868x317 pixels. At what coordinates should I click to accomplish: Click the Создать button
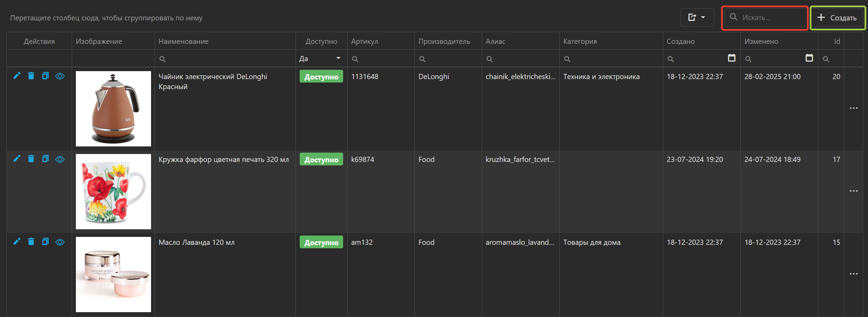click(x=837, y=18)
